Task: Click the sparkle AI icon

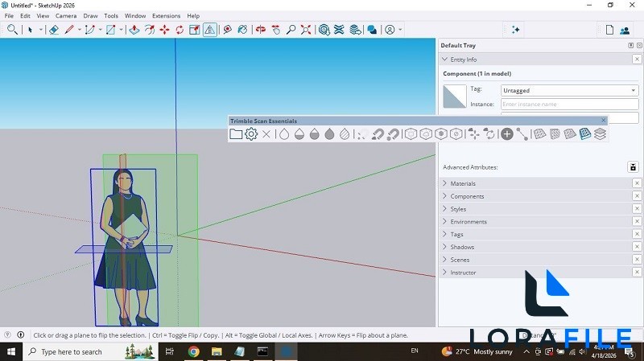Action: coord(515,30)
